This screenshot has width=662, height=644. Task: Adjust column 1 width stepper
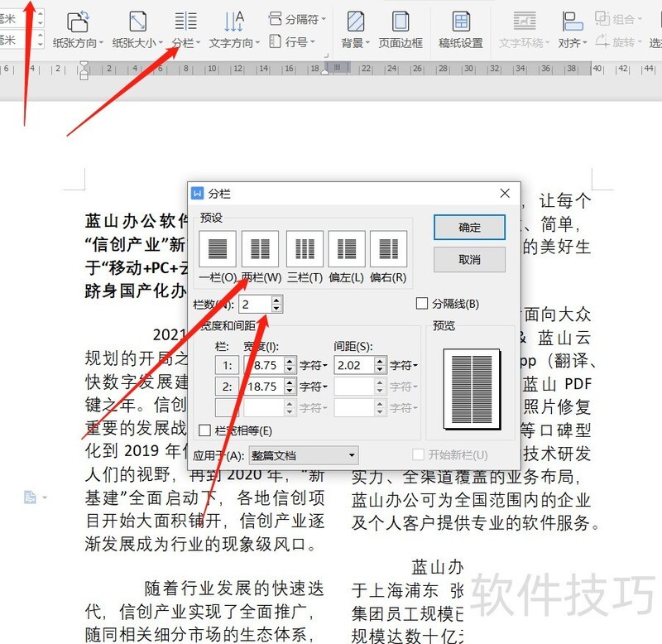[x=290, y=365]
